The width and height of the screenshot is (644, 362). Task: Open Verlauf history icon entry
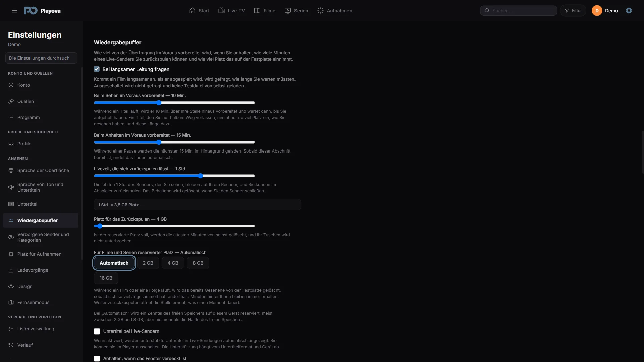(11, 345)
